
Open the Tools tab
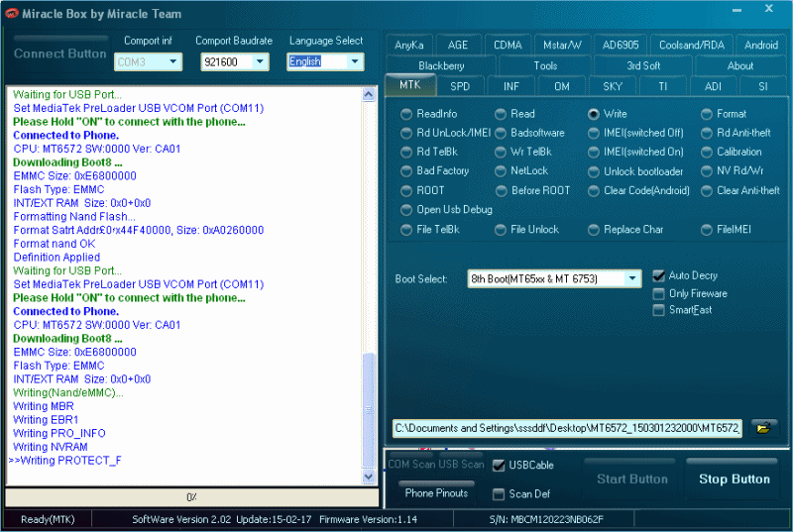pyautogui.click(x=545, y=65)
